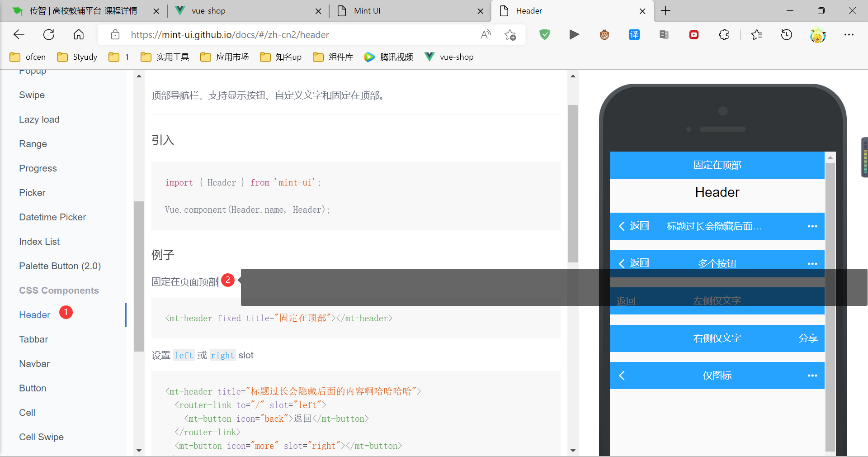
Task: Click the gray document-reader extension icon
Action: pyautogui.click(x=664, y=34)
